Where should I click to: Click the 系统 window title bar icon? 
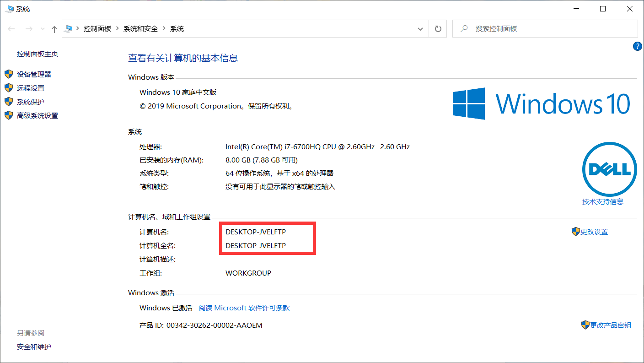tap(10, 9)
